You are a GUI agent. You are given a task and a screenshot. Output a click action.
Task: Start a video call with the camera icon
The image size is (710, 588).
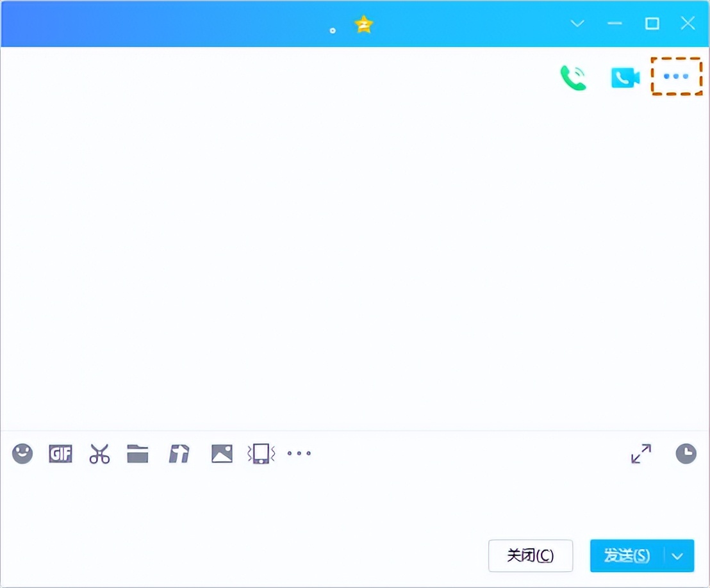tap(625, 78)
